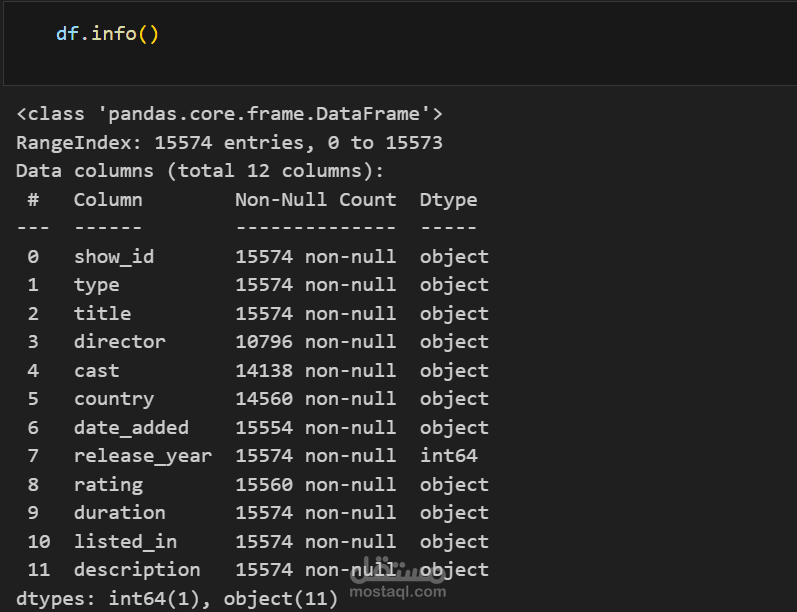Viewport: 797px width, 612px height.
Task: Click the listed_in column name
Action: tap(125, 541)
